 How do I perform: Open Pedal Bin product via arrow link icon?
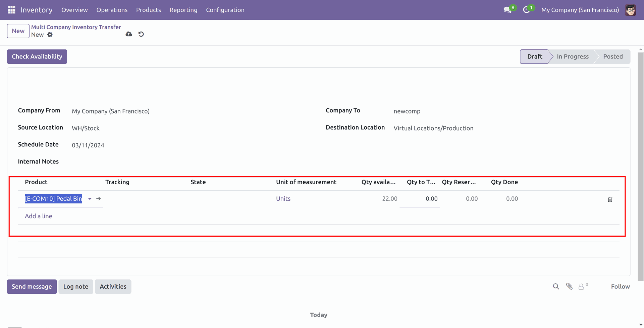tap(99, 199)
